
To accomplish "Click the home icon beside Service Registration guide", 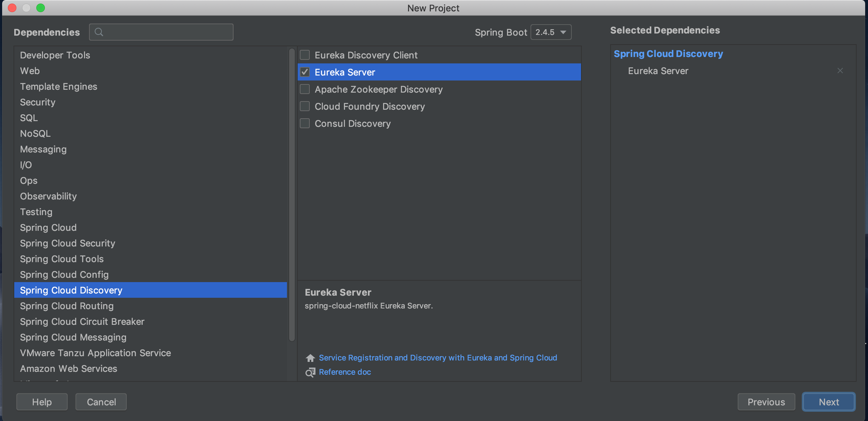I will tap(310, 358).
